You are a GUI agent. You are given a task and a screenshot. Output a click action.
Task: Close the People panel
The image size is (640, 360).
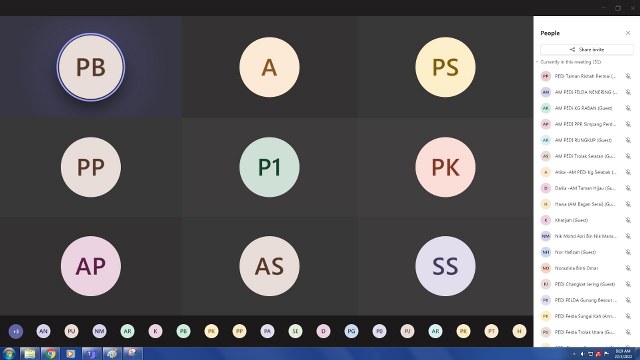(628, 33)
